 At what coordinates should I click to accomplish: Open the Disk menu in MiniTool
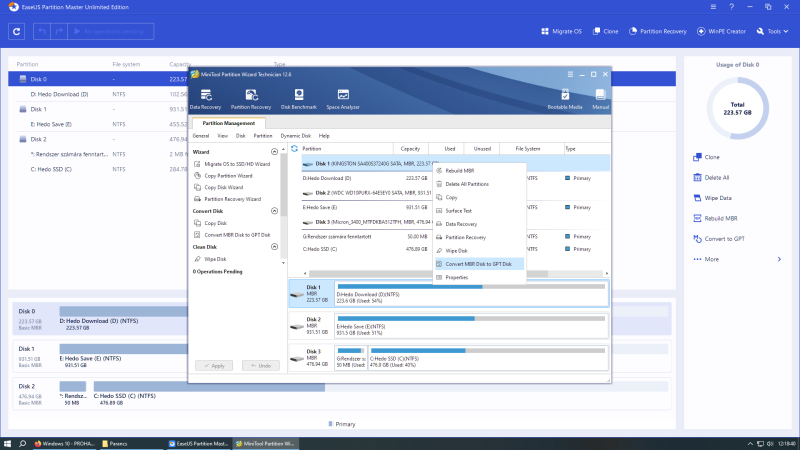pyautogui.click(x=240, y=136)
